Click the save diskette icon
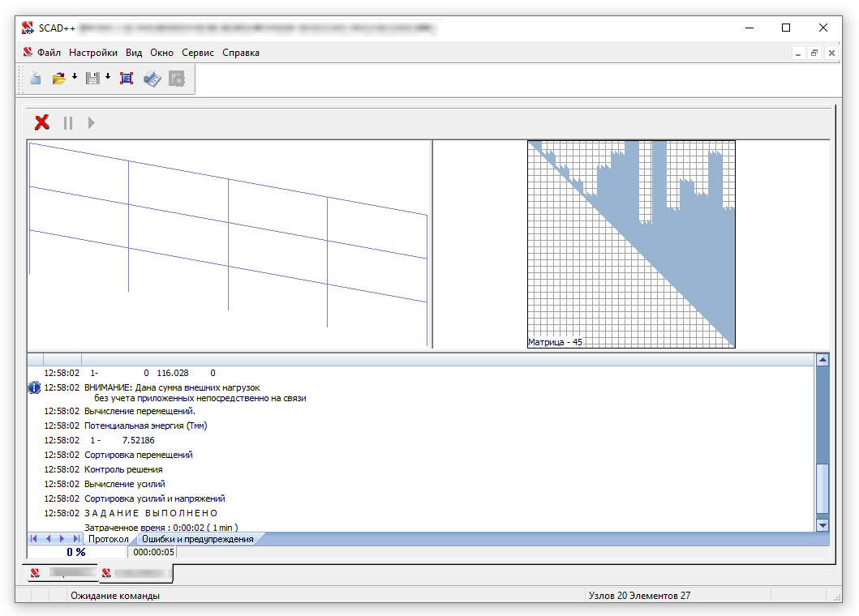859x616 pixels. (x=92, y=79)
